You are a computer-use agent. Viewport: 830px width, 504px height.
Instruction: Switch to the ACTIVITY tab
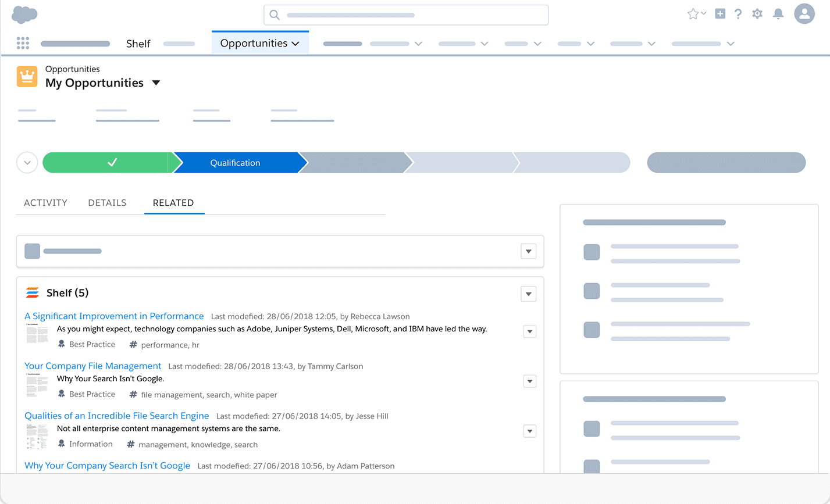pos(45,203)
